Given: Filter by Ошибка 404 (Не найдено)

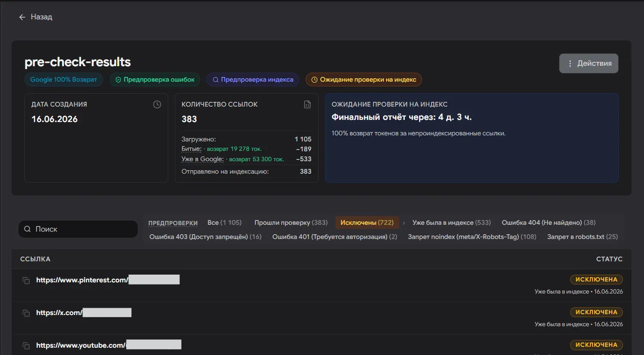Looking at the screenshot, I should pyautogui.click(x=549, y=223).
